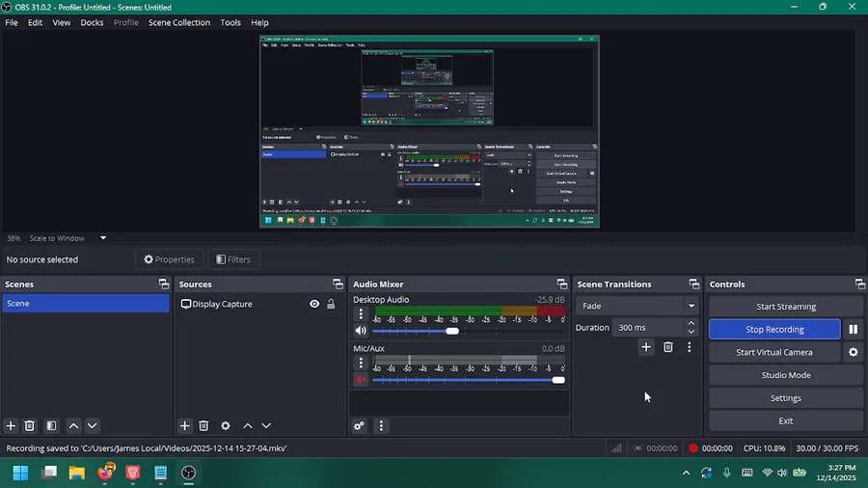Open Desktop Audio three-dot options
868x488 pixels.
(361, 313)
